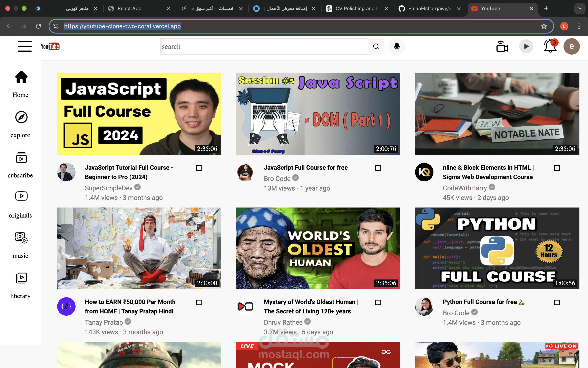This screenshot has height=368, width=588.
Task: Open notifications bell with 3 badge
Action: click(550, 46)
